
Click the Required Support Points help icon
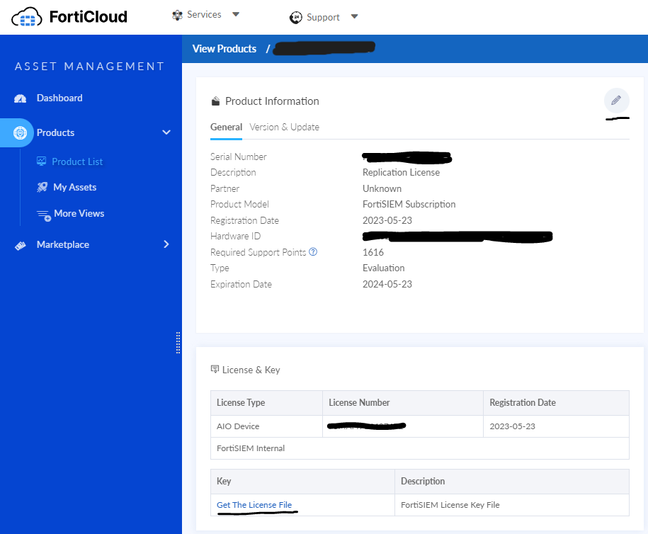pyautogui.click(x=313, y=252)
